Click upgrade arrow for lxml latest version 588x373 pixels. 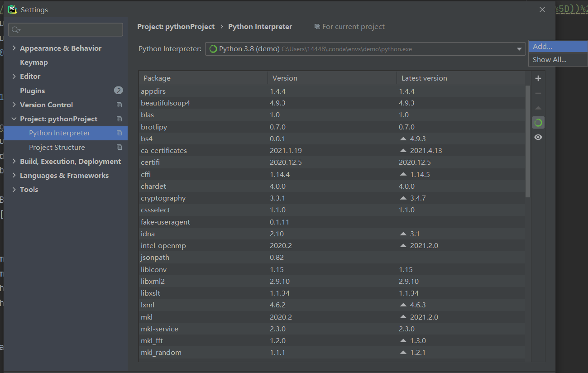[x=403, y=305]
